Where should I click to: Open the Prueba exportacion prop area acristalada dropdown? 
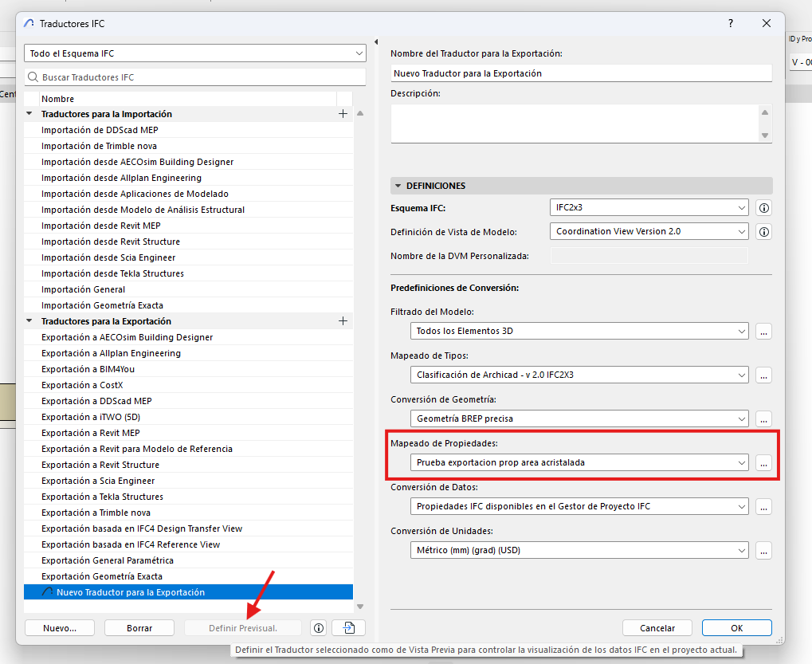pos(579,462)
